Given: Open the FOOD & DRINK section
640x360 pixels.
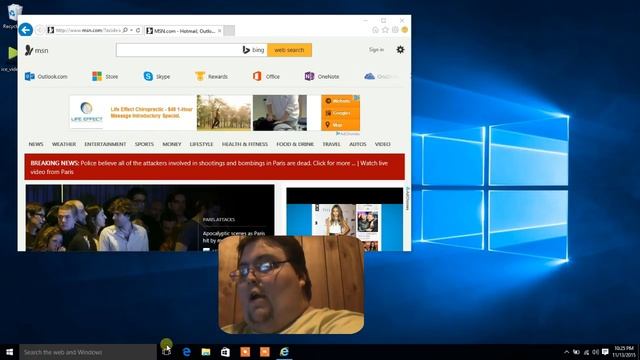Looking at the screenshot, I should (x=295, y=144).
